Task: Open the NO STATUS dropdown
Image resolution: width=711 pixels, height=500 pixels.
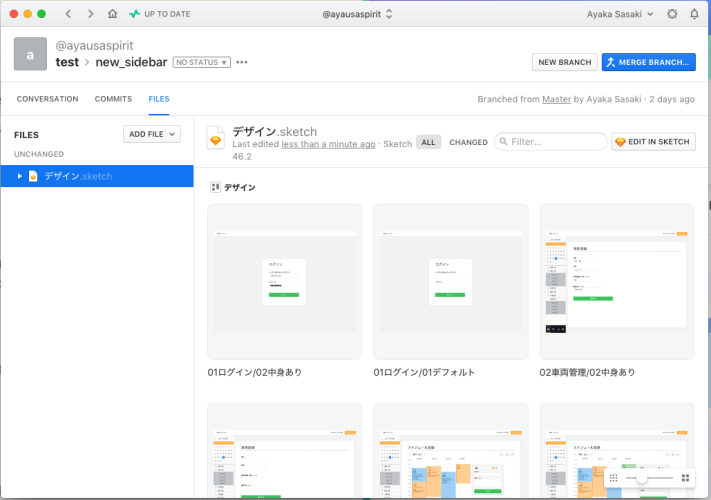Action: tap(201, 62)
